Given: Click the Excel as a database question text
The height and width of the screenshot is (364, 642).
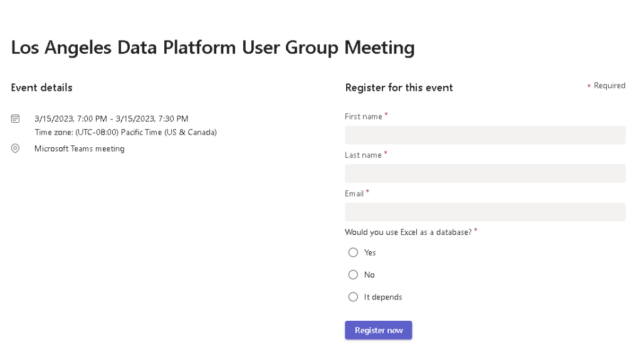Looking at the screenshot, I should (x=408, y=232).
